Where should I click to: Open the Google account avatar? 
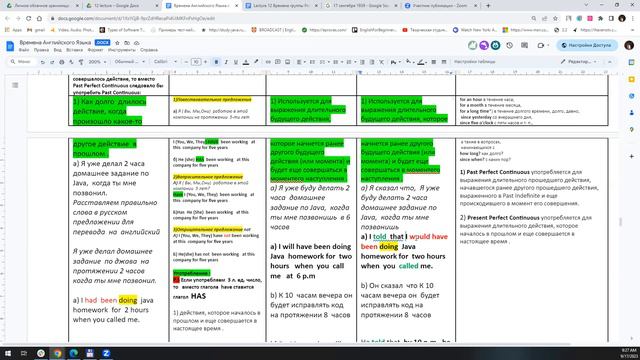629,45
